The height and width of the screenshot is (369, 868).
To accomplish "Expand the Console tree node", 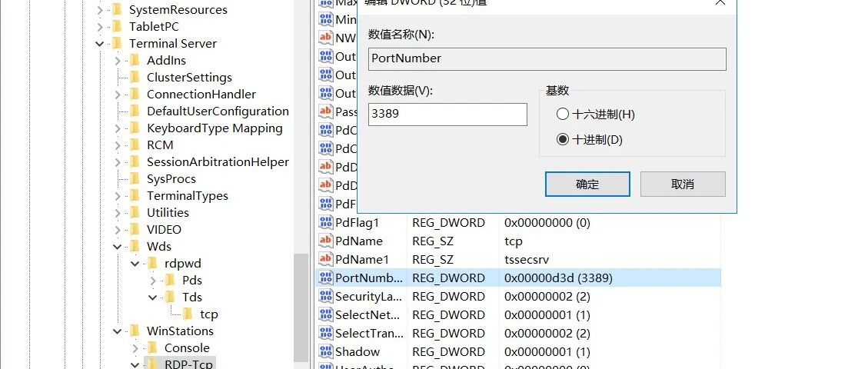I will (x=135, y=348).
